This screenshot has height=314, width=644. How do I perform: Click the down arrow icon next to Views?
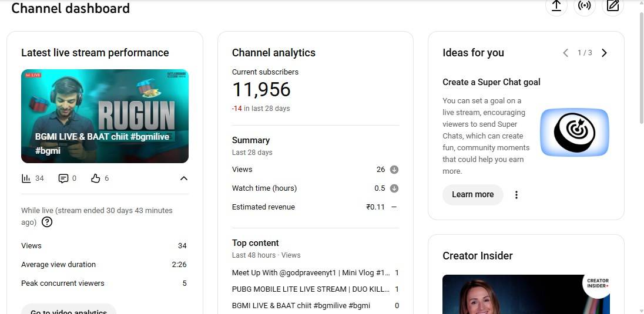[394, 170]
